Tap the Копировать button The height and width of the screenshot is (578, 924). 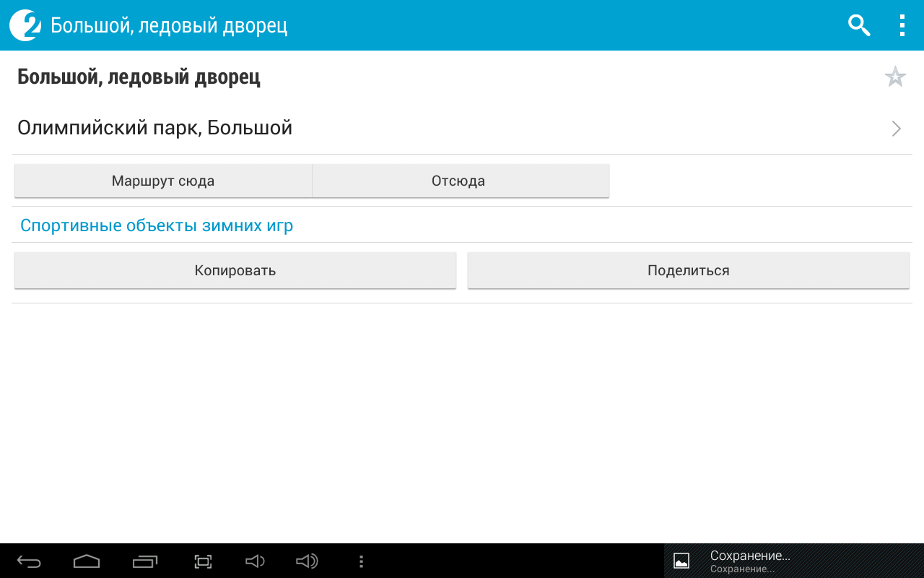(x=235, y=270)
